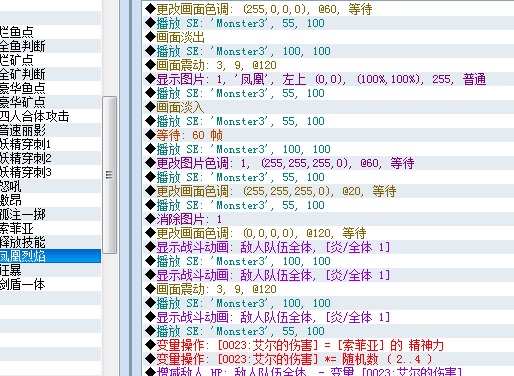The height and width of the screenshot is (376, 514).
Task: Select the 激昂 list entry
Action: tap(50, 200)
